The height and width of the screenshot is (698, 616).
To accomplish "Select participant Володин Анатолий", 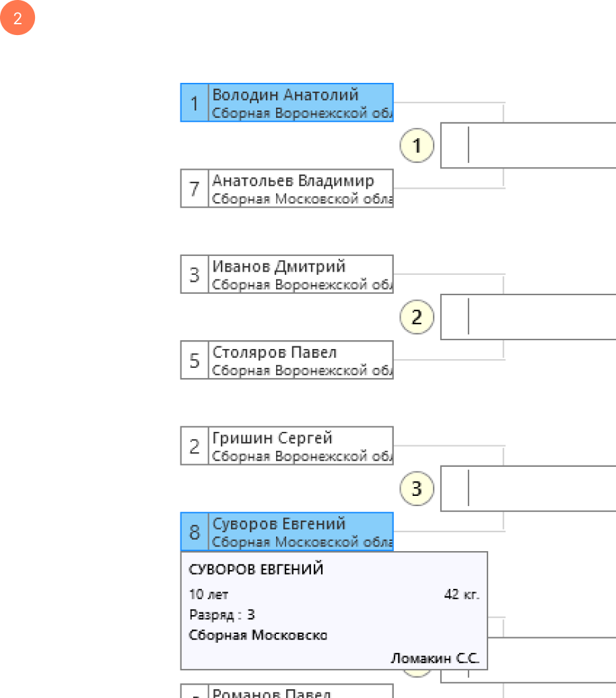I will pyautogui.click(x=300, y=102).
